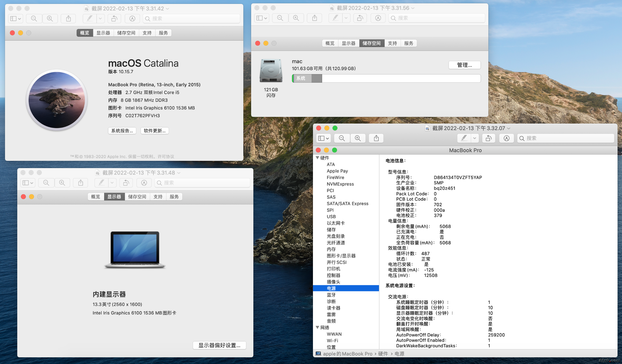Image resolution: width=622 pixels, height=364 pixels.
Task: Click 许可协议 link in overview footer
Action: [x=166, y=157]
